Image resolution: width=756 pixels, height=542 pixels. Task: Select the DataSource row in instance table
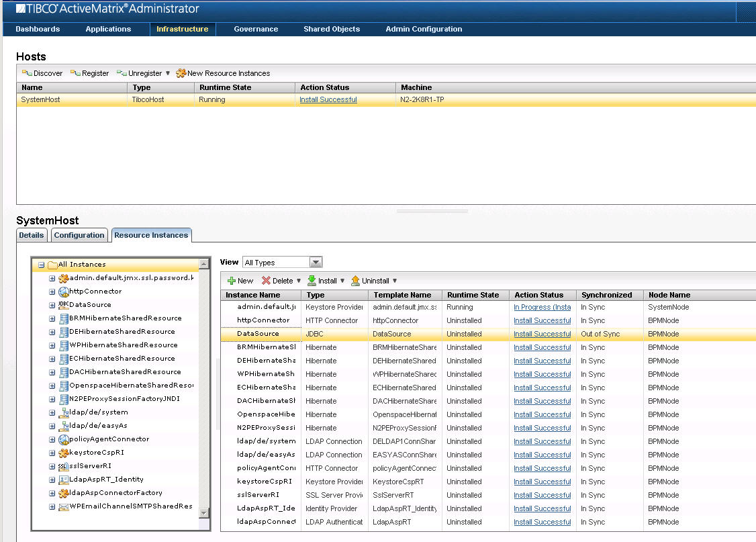point(258,334)
